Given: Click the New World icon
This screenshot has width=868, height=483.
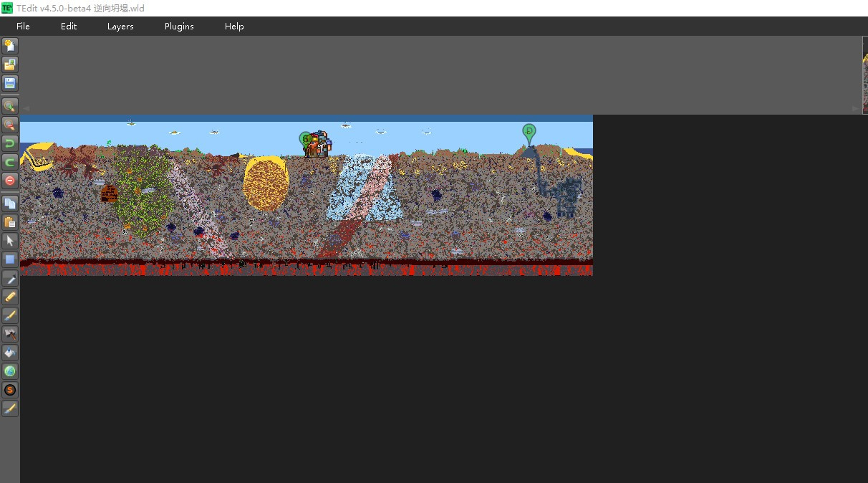Looking at the screenshot, I should coord(10,46).
